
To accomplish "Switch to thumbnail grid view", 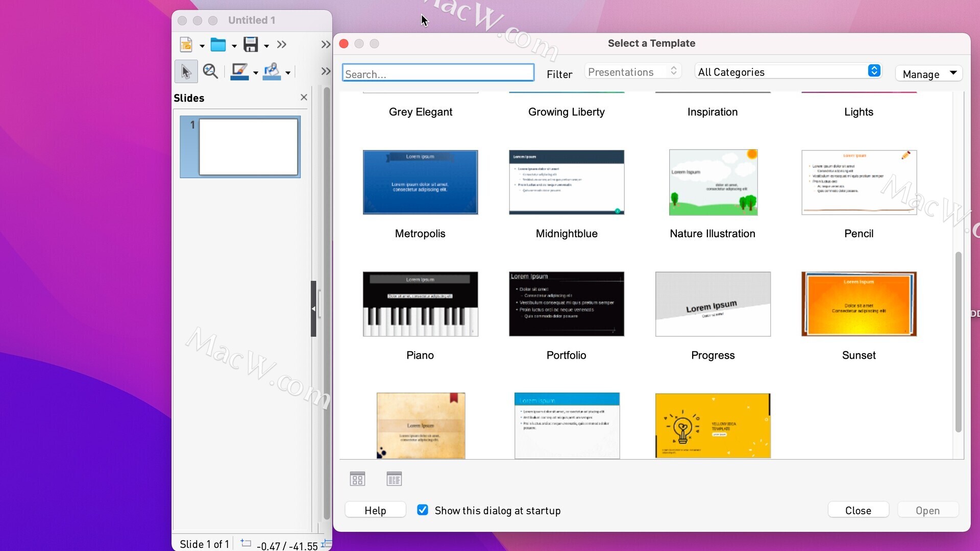I will [x=357, y=479].
